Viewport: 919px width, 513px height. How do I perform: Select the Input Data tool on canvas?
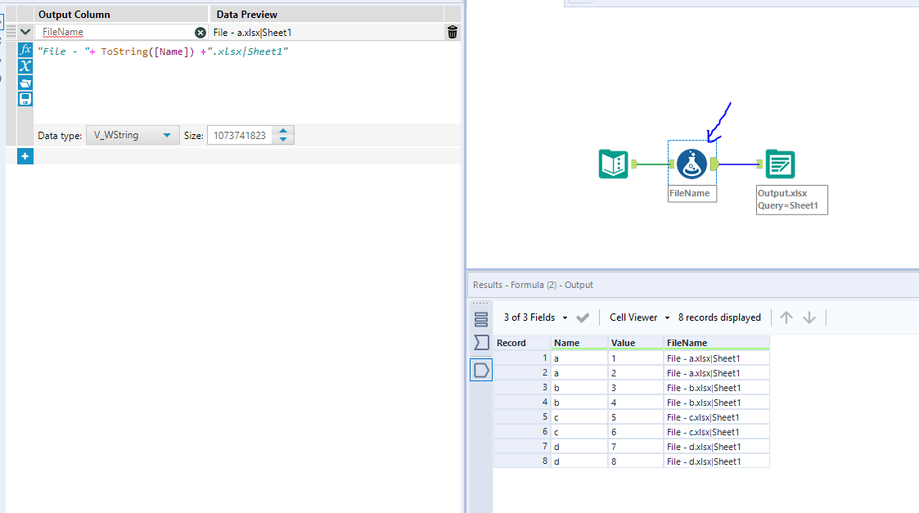click(x=613, y=164)
